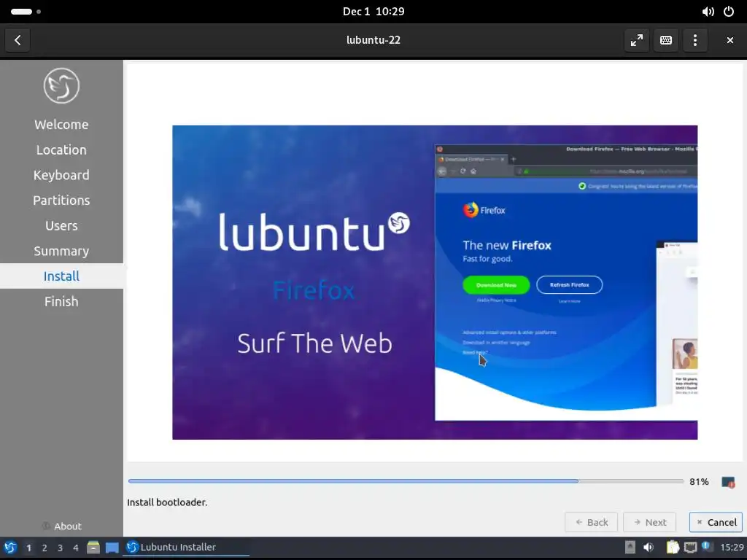747x560 pixels.
Task: Select the Users step in sidebar
Action: pyautogui.click(x=61, y=225)
